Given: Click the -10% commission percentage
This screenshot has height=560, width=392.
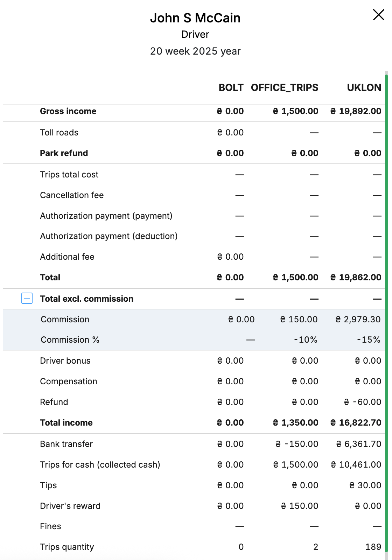Looking at the screenshot, I should 306,339.
